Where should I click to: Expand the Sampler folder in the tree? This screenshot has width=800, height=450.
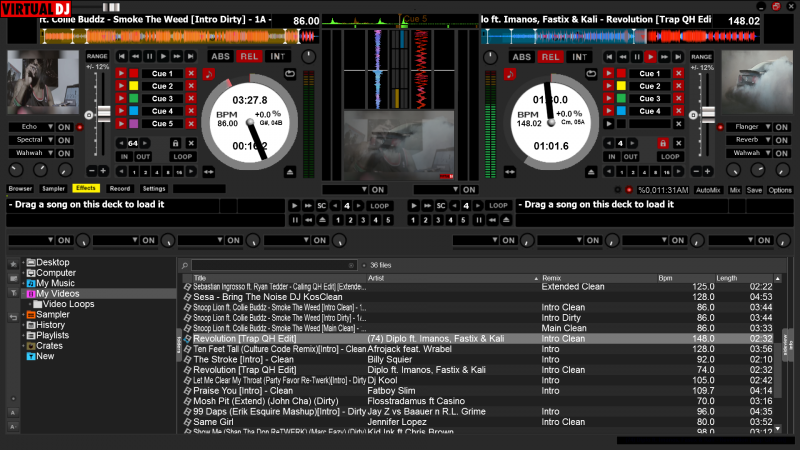click(x=23, y=315)
